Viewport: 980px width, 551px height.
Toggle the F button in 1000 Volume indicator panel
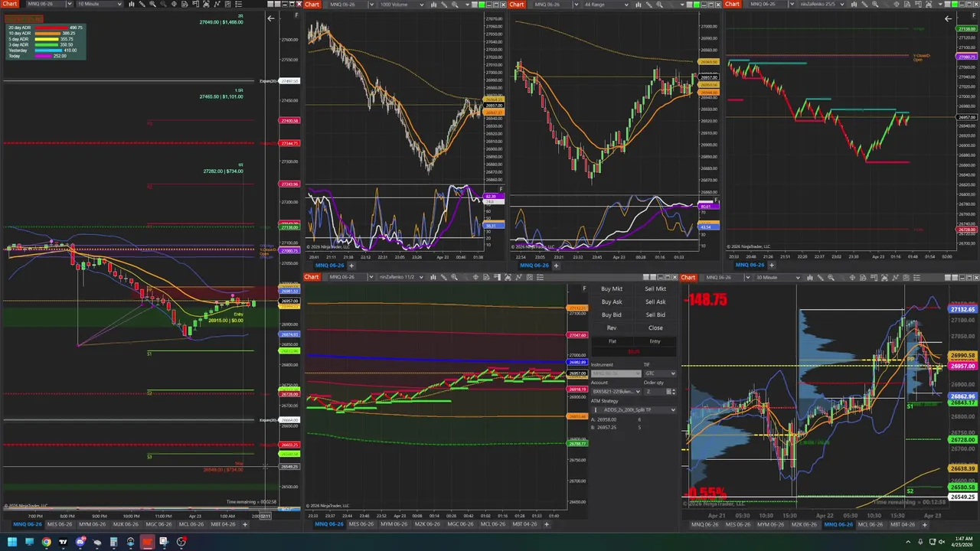501,189
